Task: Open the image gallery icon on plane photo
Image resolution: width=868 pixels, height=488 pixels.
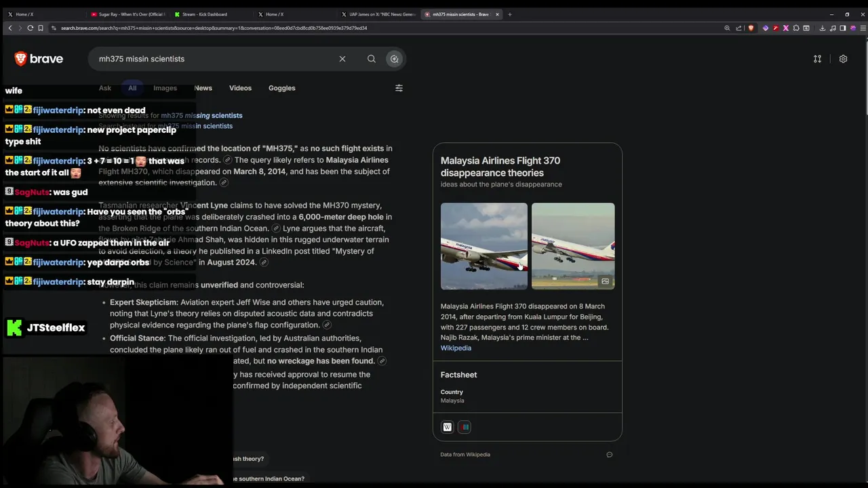Action: point(605,281)
